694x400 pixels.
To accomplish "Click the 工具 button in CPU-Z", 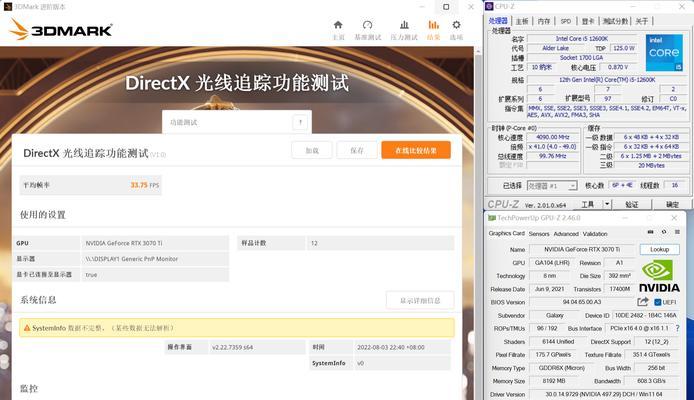I will coord(587,204).
